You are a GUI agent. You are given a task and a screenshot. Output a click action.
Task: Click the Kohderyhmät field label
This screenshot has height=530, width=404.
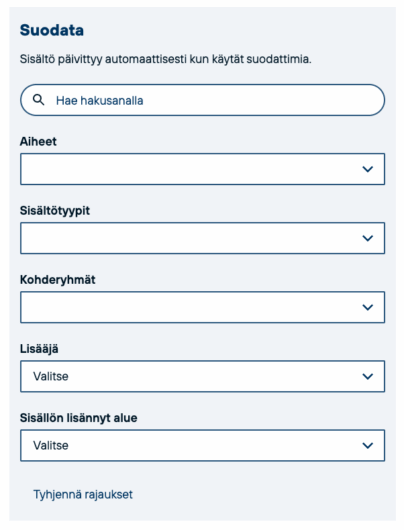click(58, 280)
